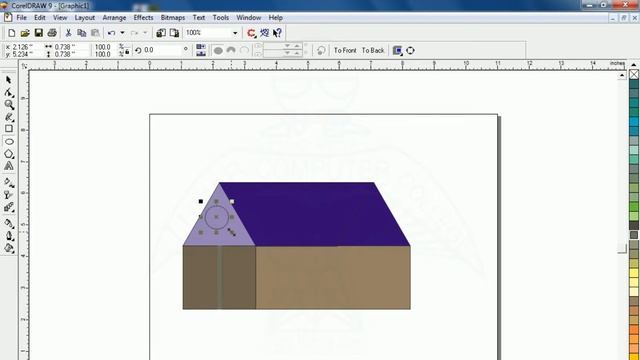Open the Arrange menu

pyautogui.click(x=114, y=18)
